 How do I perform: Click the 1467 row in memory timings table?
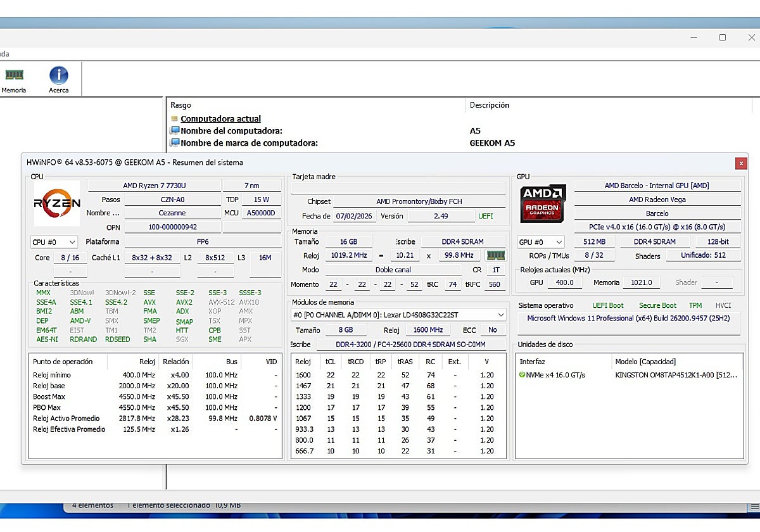point(399,386)
